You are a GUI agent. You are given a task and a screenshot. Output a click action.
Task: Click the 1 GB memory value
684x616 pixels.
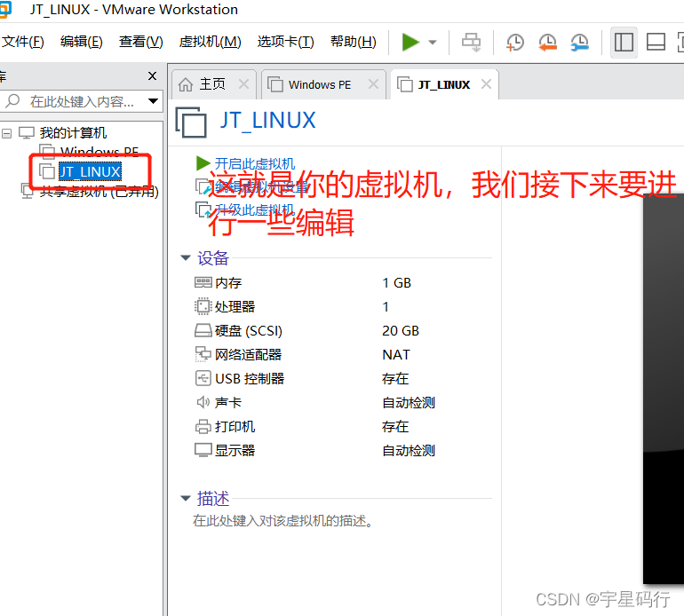coord(396,283)
